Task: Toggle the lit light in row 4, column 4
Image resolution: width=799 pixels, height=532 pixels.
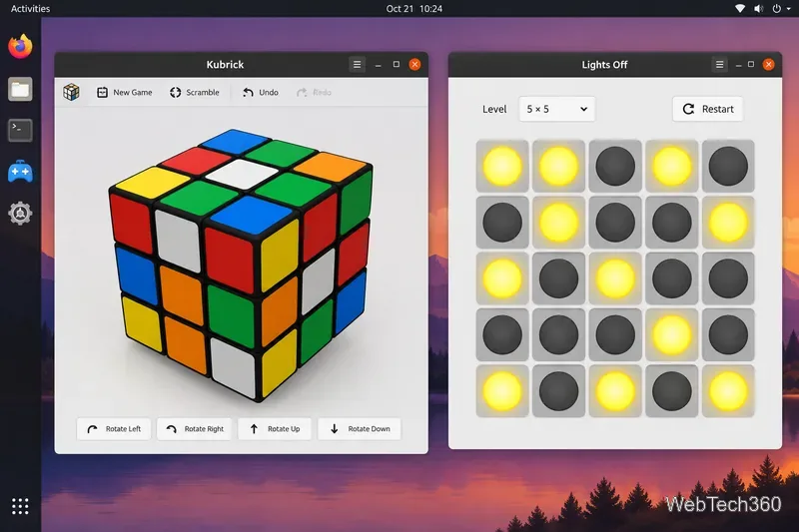Action: (x=671, y=335)
